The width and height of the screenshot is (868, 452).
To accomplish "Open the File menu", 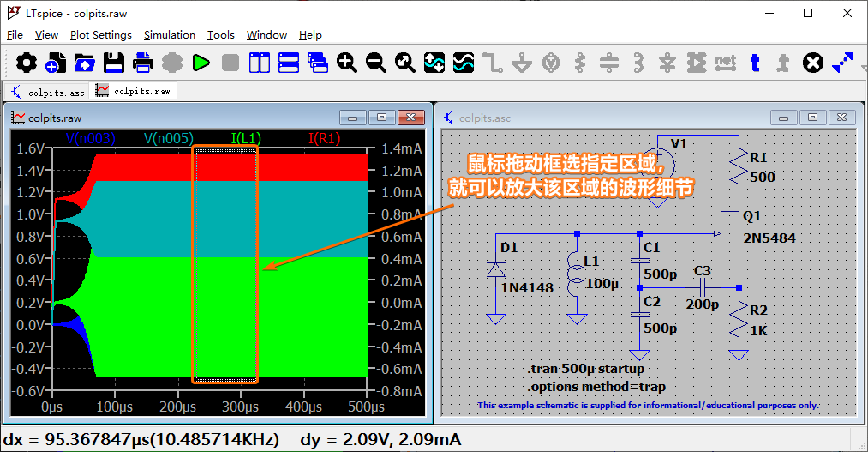I will 15,35.
